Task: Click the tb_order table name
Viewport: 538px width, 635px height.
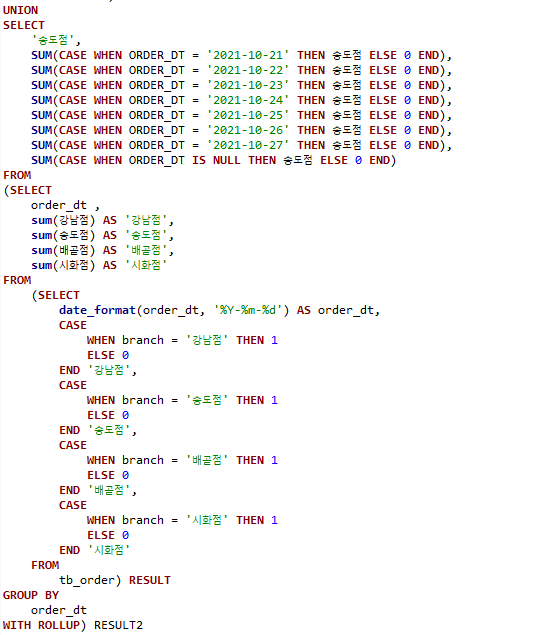Action: 87,580
